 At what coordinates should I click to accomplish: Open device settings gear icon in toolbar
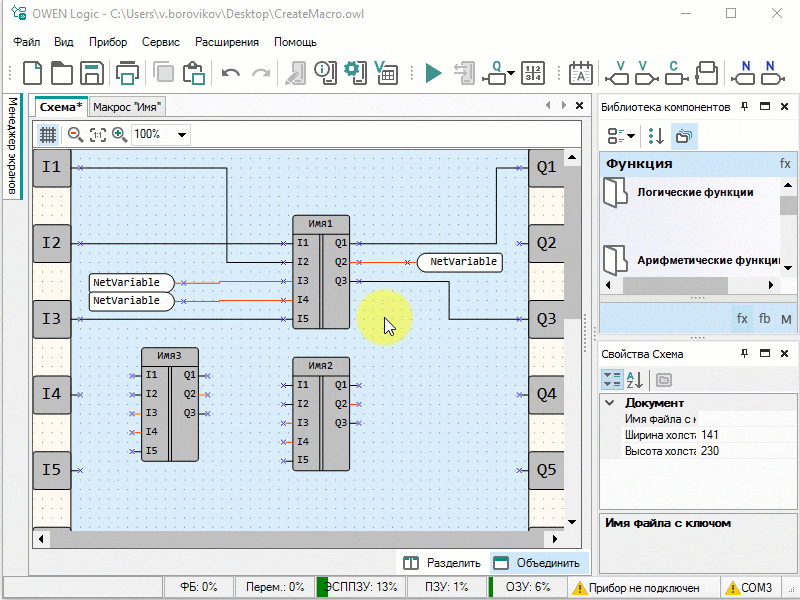point(353,72)
